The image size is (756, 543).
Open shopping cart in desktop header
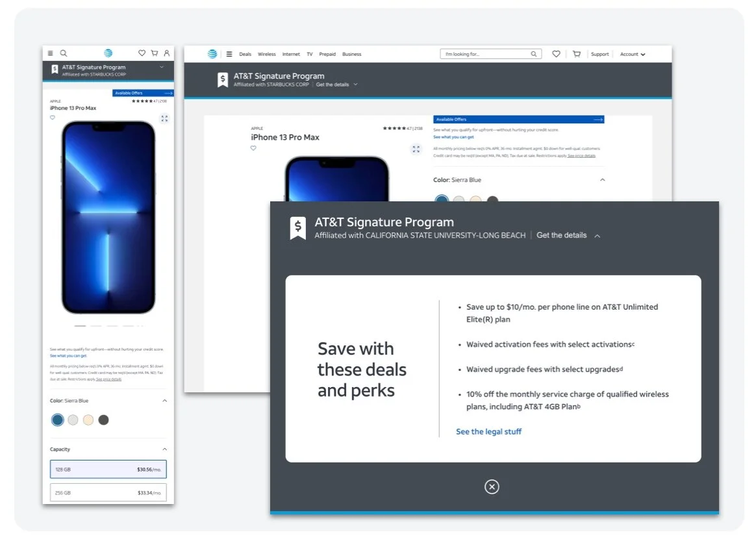[x=576, y=54]
